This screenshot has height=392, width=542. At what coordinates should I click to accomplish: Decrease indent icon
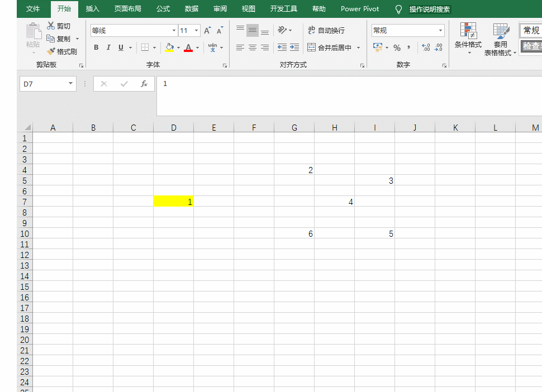(282, 47)
